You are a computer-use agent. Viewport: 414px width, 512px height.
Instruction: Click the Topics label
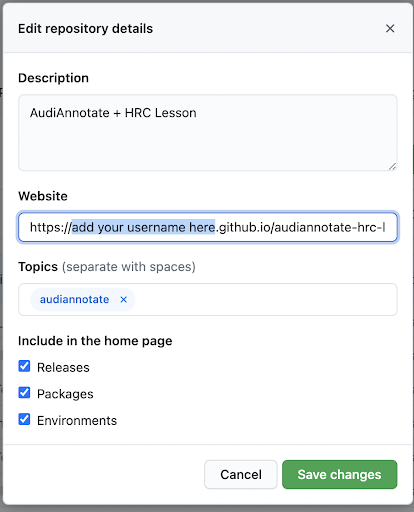38,267
